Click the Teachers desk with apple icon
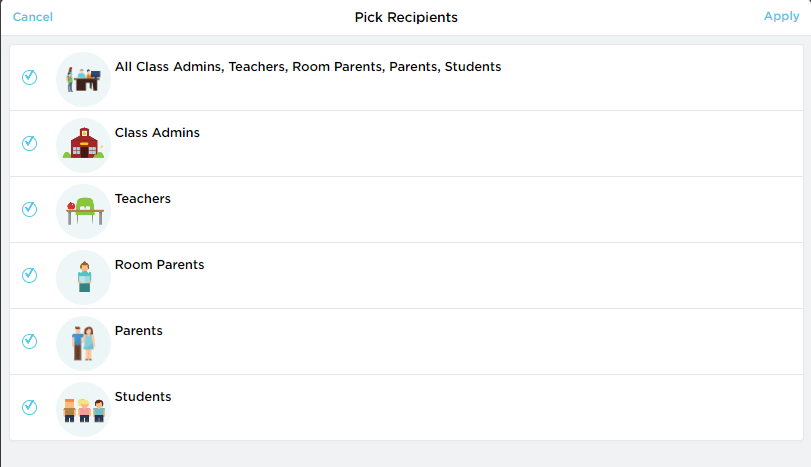 pyautogui.click(x=83, y=210)
